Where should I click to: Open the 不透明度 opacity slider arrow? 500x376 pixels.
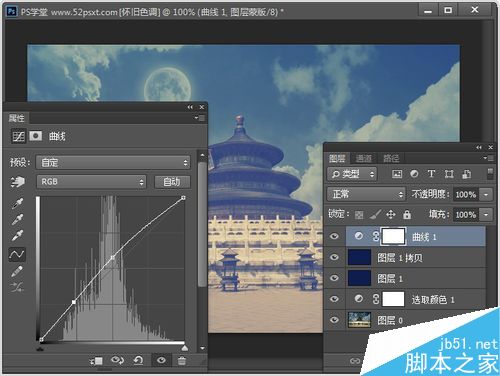click(x=486, y=194)
